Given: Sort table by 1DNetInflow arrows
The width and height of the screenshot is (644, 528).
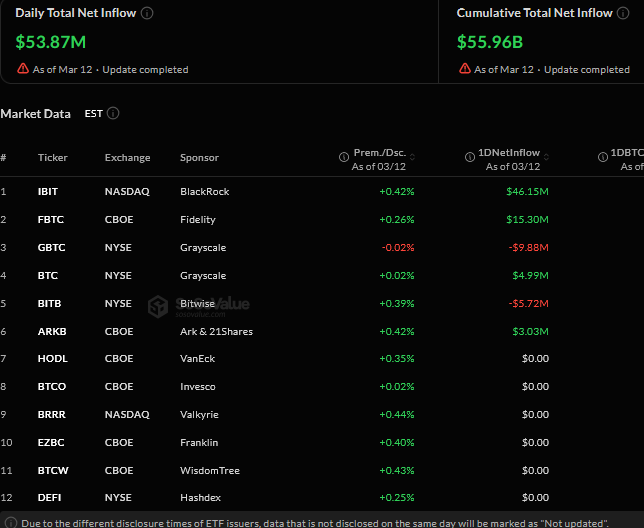Looking at the screenshot, I should (546, 157).
